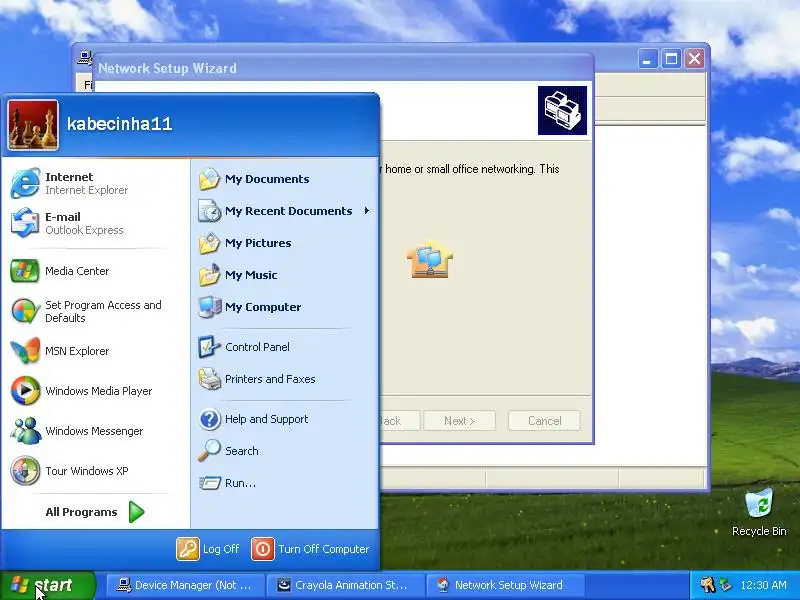Launch Tour Windows XP
Screen dimensions: 800x600
[95, 470]
